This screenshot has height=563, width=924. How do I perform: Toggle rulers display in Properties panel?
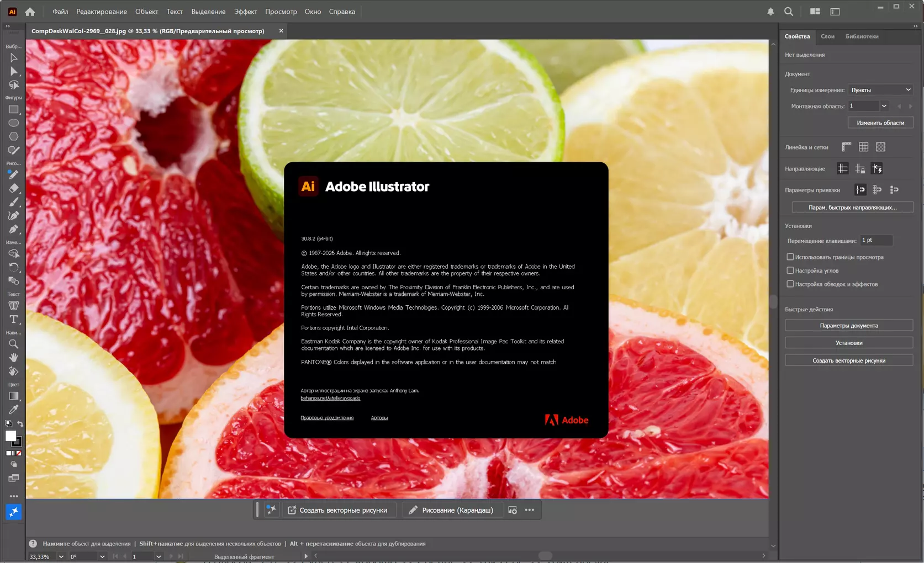coord(846,147)
